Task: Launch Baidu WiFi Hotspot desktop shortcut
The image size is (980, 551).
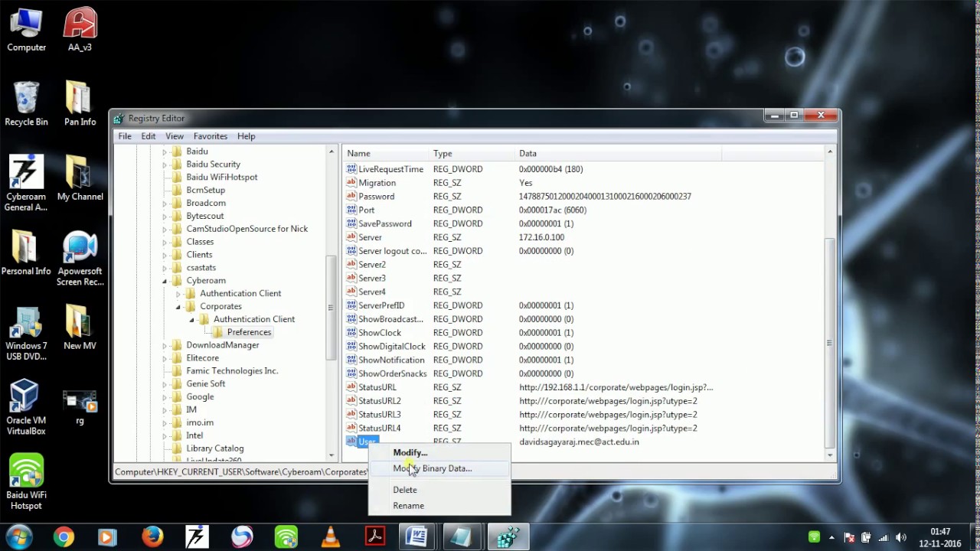Action: [26, 482]
